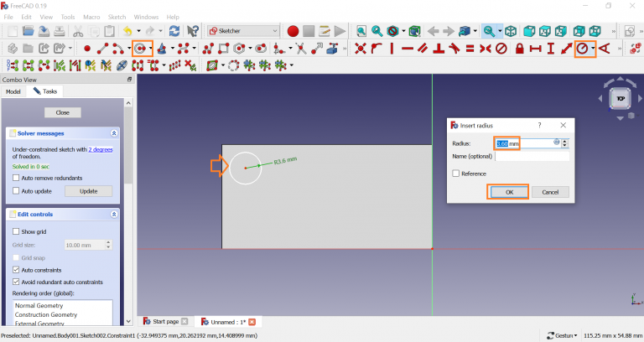Open the Sketcher workbench dropdown

[x=243, y=31]
